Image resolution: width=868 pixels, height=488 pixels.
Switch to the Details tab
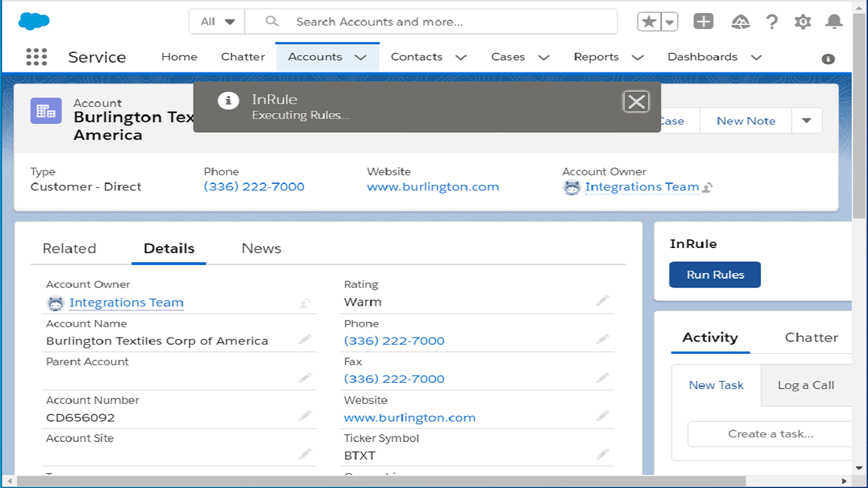169,248
